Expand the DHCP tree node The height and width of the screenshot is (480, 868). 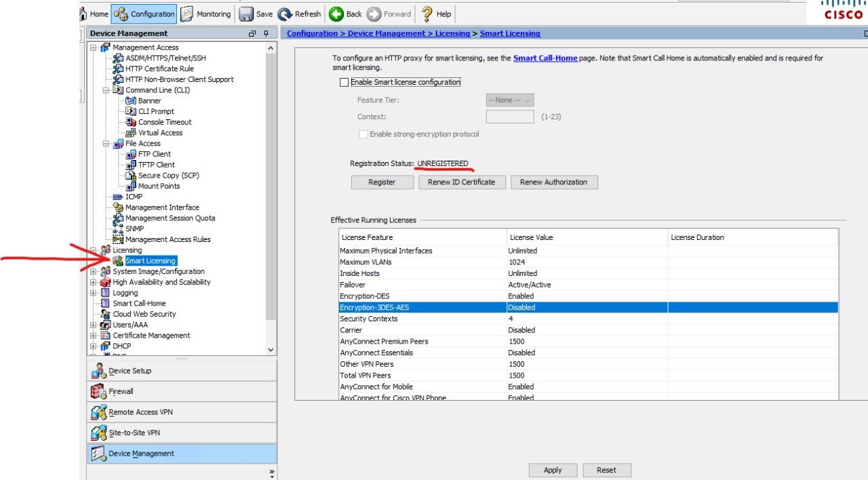(x=94, y=346)
